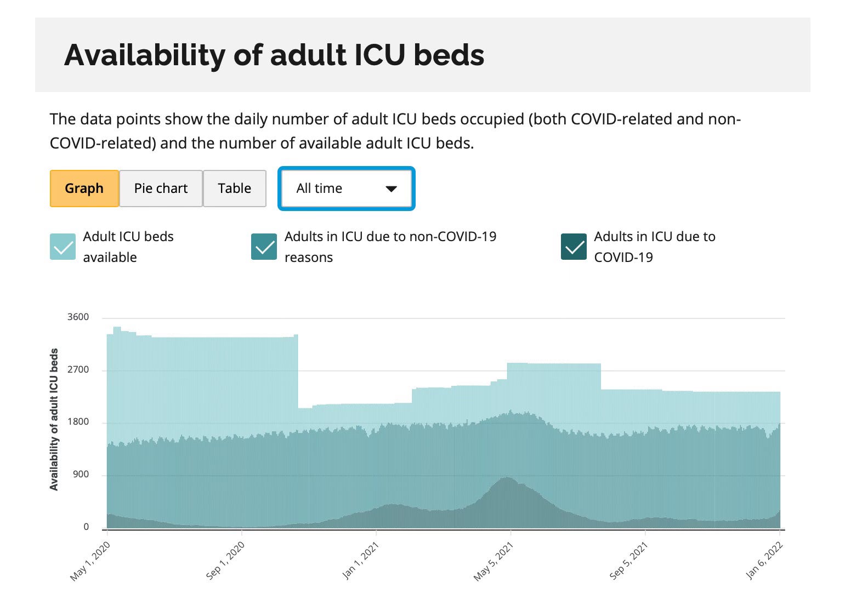Uncheck the Adult ICU beds available checkbox

click(63, 247)
